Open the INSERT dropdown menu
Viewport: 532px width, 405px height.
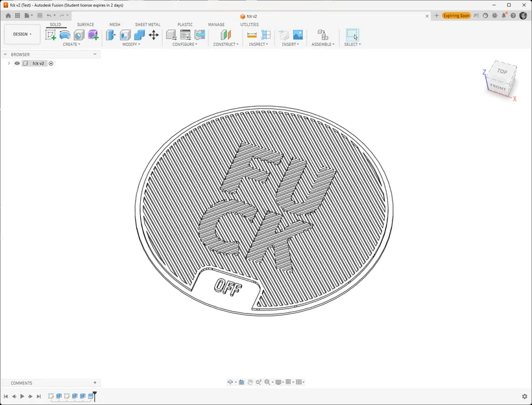[291, 45]
